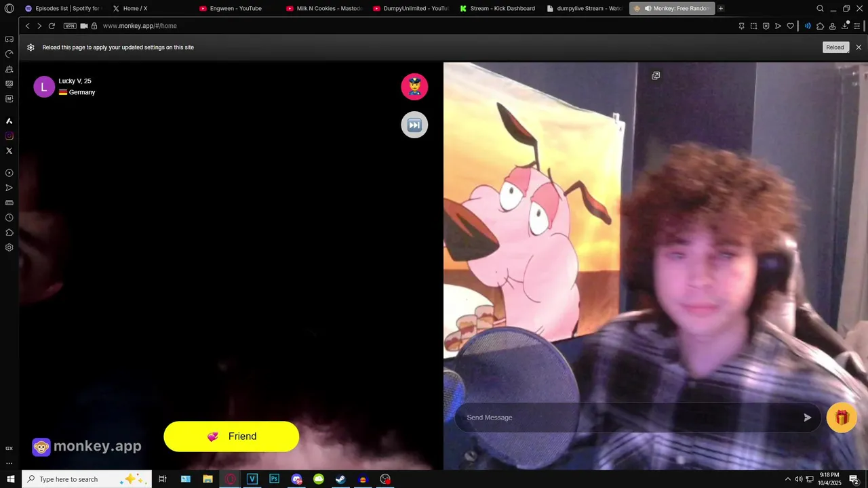
Task: Expand the hidden system tray icons chevron
Action: (788, 479)
